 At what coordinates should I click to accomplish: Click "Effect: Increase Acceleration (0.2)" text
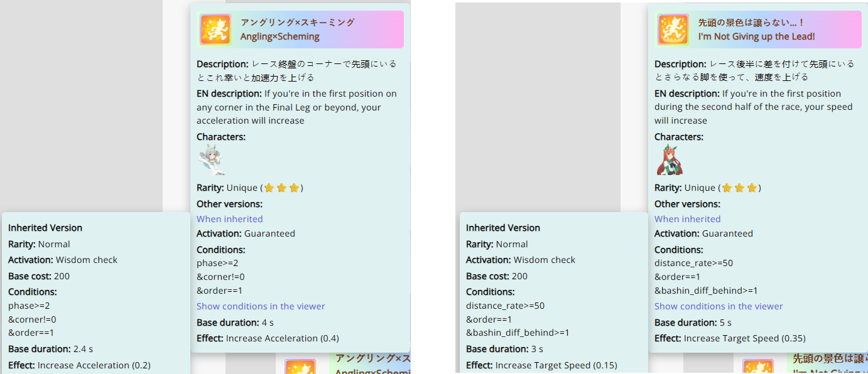(x=79, y=365)
